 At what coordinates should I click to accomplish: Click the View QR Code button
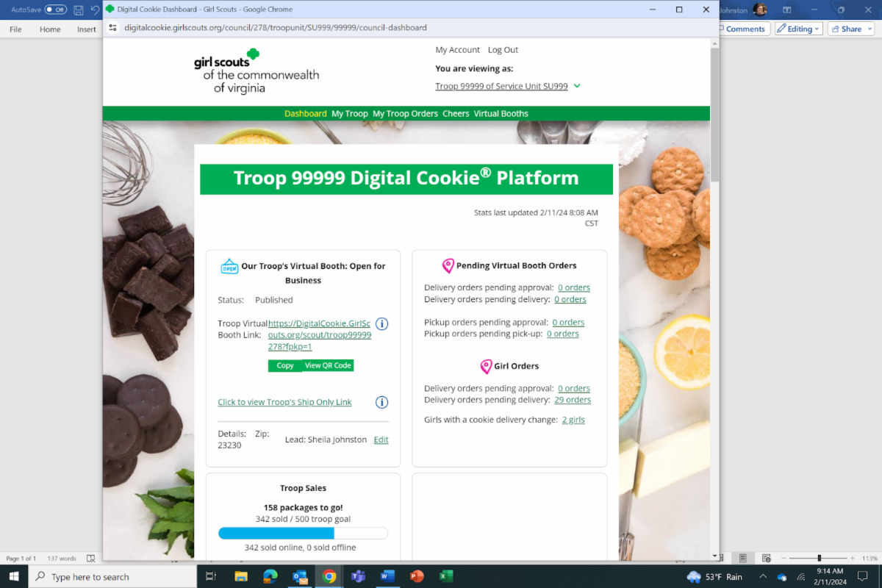328,365
